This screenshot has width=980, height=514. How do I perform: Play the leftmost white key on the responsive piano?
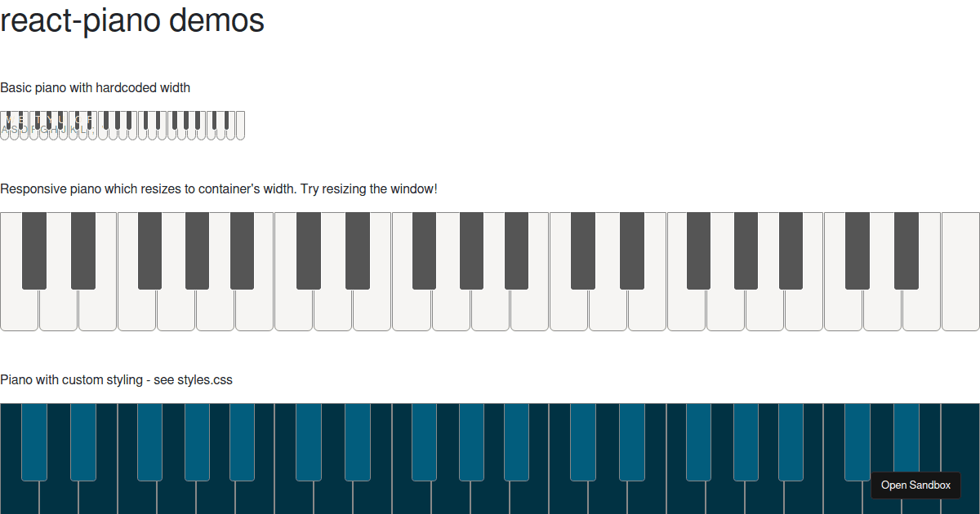(x=19, y=314)
